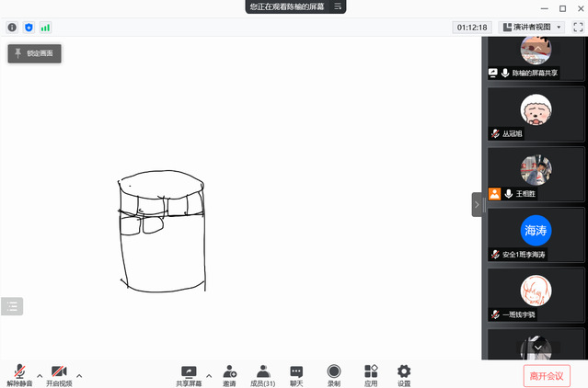Click the meeting info icon
Image resolution: width=588 pixels, height=388 pixels.
coord(12,28)
